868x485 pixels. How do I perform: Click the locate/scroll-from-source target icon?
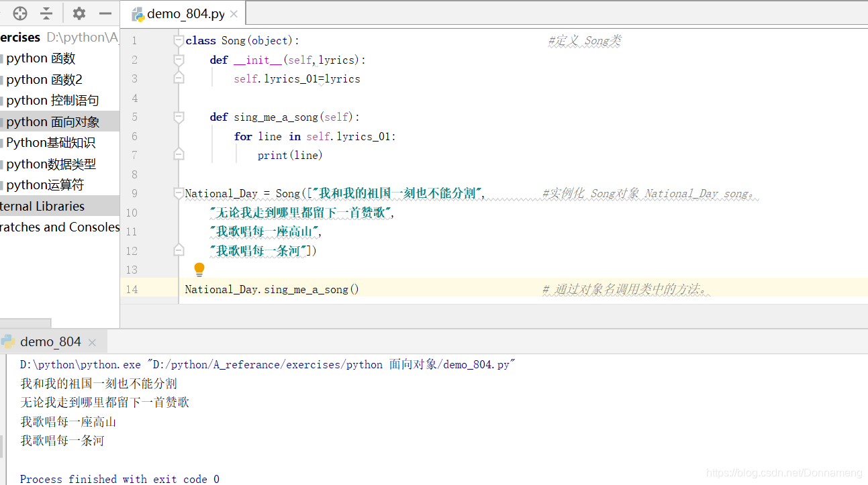point(20,13)
